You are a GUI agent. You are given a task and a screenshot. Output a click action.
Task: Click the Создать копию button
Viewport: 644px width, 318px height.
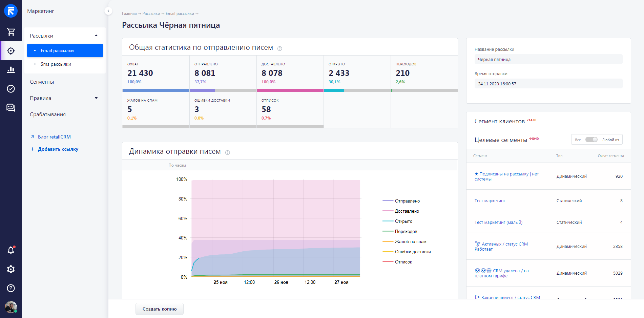click(160, 309)
